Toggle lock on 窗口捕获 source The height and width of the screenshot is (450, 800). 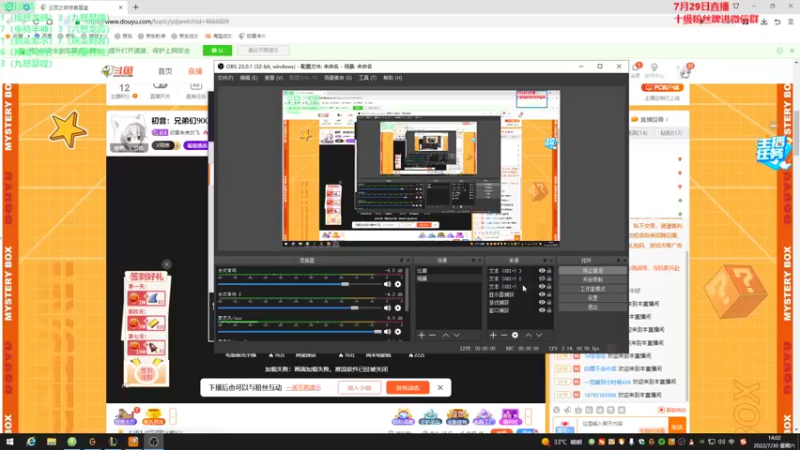tap(549, 310)
